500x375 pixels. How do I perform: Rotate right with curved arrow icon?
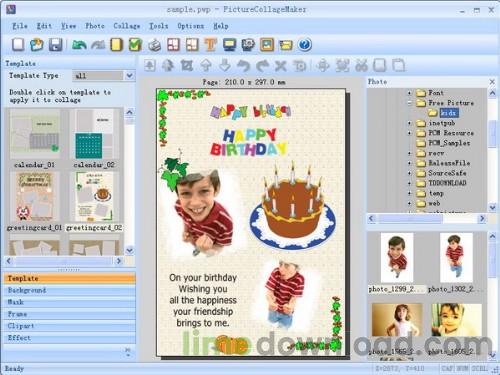(x=262, y=65)
